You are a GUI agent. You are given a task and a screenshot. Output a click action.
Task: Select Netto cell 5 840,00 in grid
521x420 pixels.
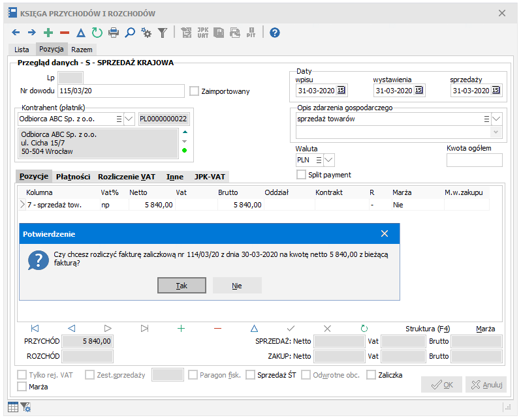click(151, 205)
